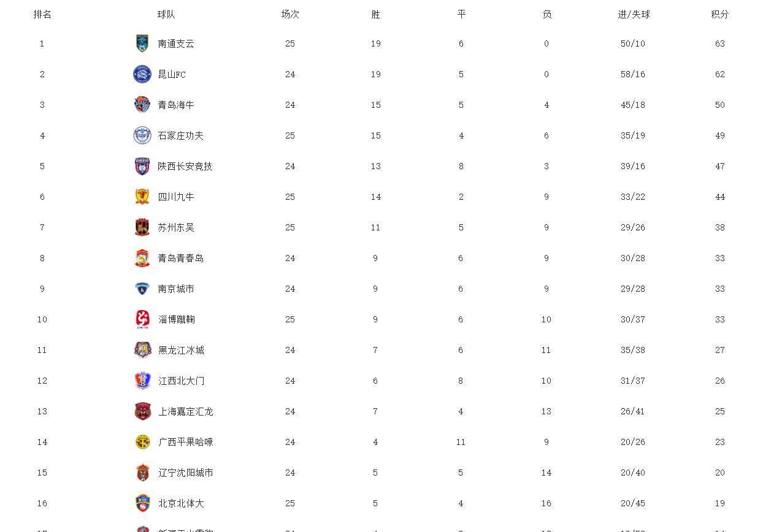Open the 辽宁沈阳城市 team name link
Image resolution: width=763 pixels, height=532 pixels.
point(186,473)
